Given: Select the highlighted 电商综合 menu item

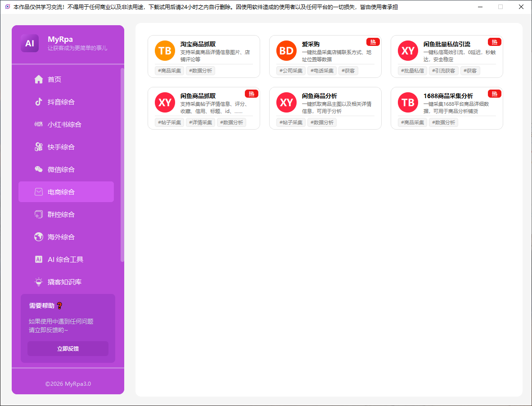Looking at the screenshot, I should pos(66,192).
